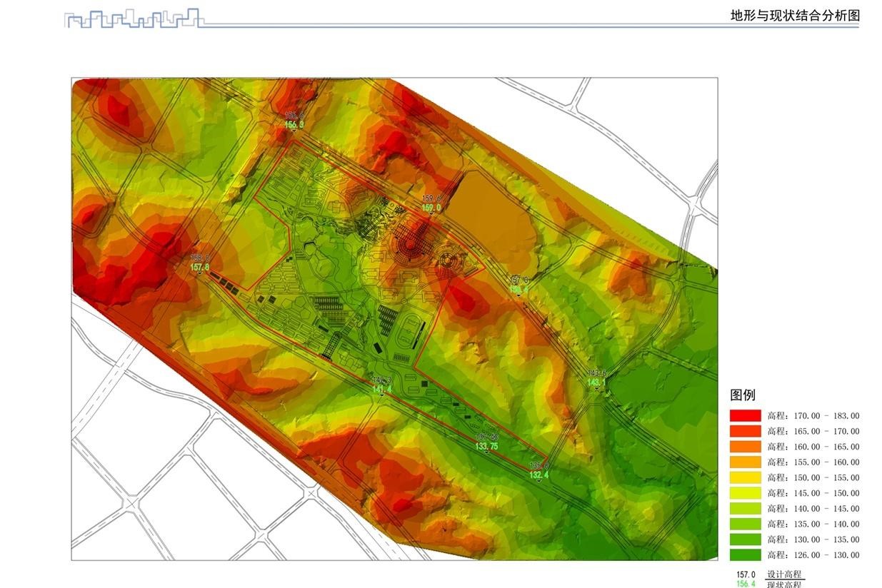
Task: Click the 133.75 elevation marker on map
Action: pyautogui.click(x=486, y=446)
